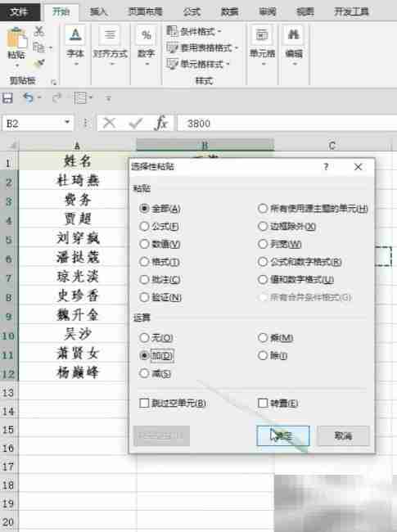Screen dimensions: 397x532
Task: Expand the Copy dropdown arrow
Action: point(51,47)
